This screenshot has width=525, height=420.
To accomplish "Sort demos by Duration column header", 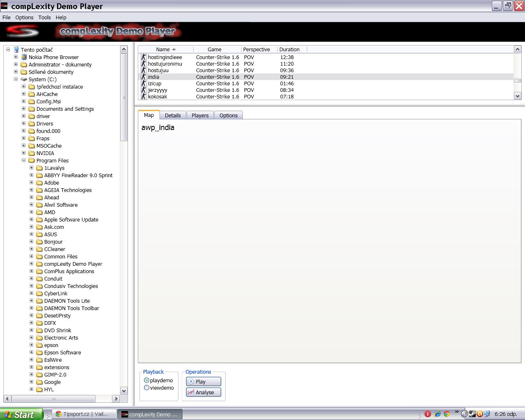I will pos(292,49).
